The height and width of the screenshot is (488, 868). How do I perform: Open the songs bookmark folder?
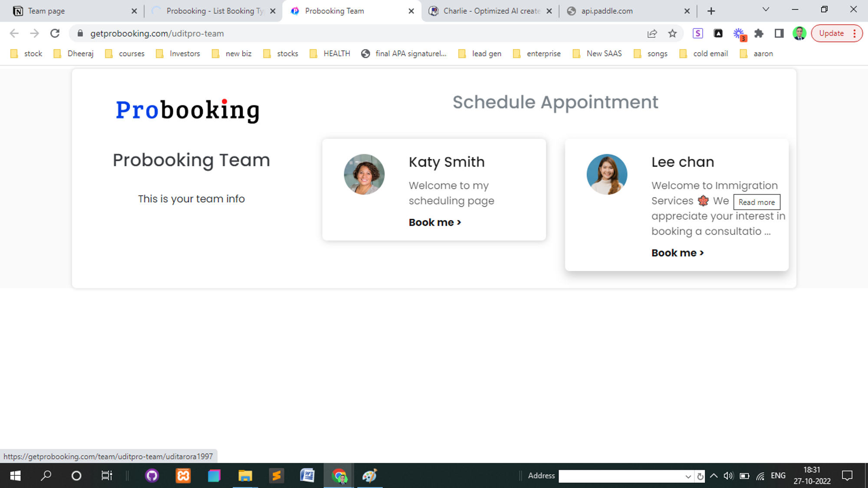(651, 53)
